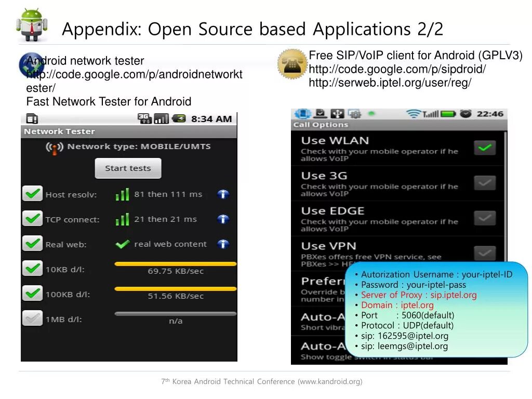Click the n/a value for 1MB d/l

tap(176, 321)
